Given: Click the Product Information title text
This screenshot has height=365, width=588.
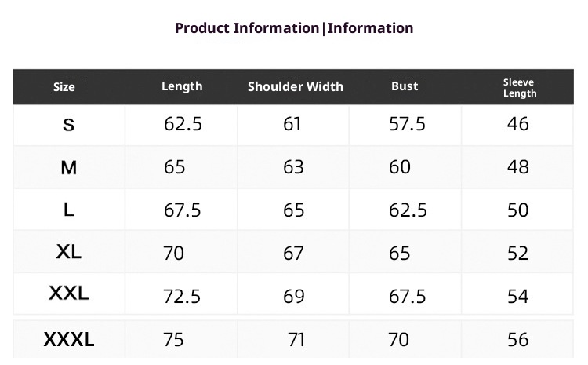Looking at the screenshot, I should [293, 28].
